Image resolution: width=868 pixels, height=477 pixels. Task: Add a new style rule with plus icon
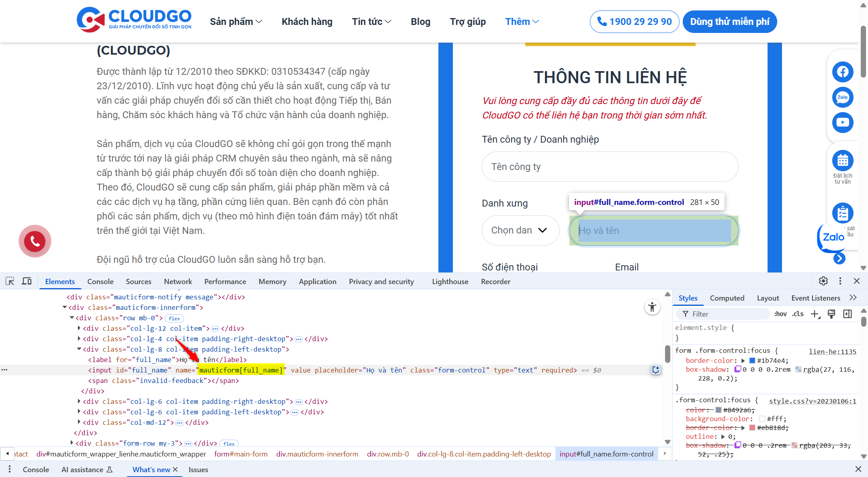(x=815, y=314)
